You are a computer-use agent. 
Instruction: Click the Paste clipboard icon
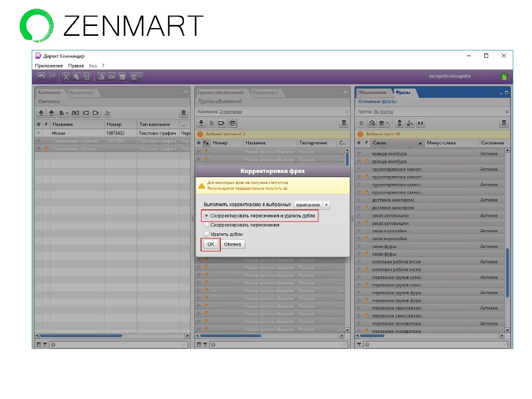[x=87, y=77]
